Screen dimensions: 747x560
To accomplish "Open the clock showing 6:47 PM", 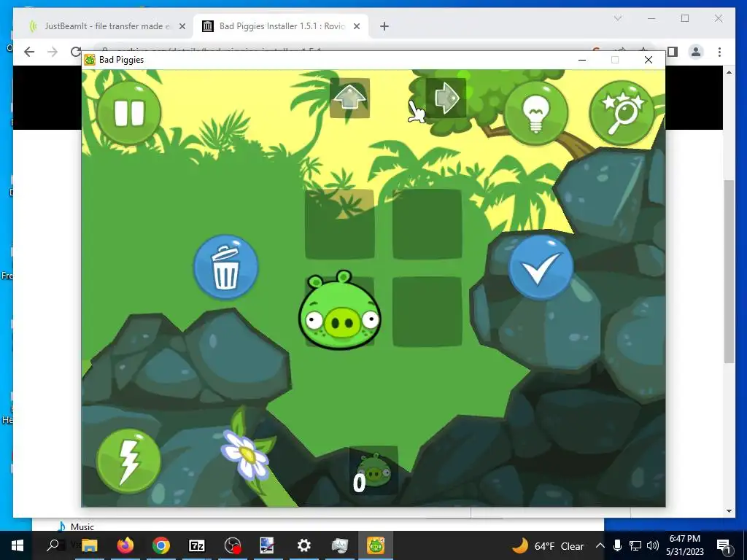I will 684,545.
